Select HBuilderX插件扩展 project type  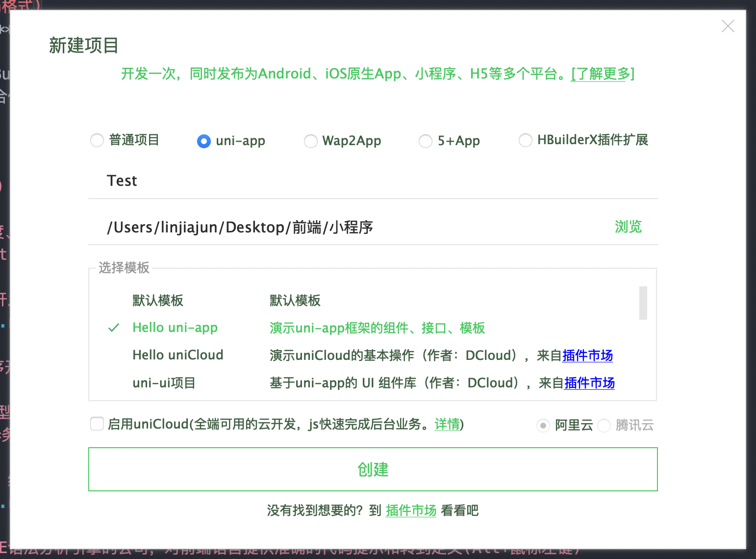click(x=526, y=140)
